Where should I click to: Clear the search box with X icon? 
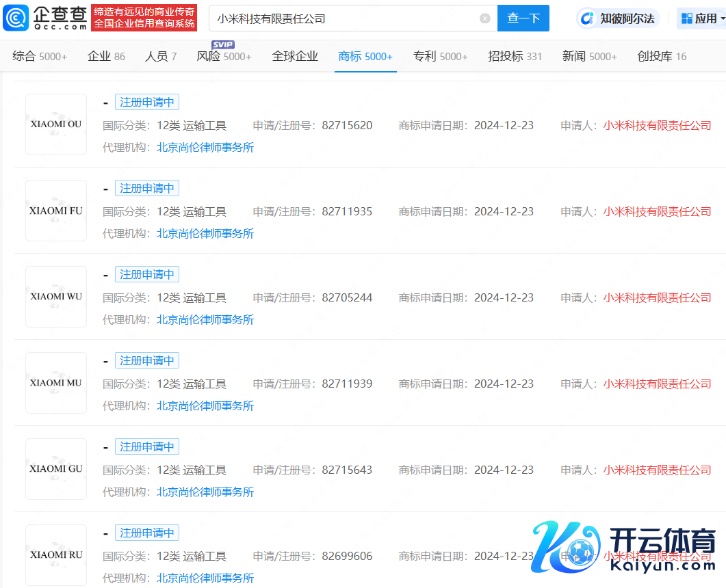[485, 18]
